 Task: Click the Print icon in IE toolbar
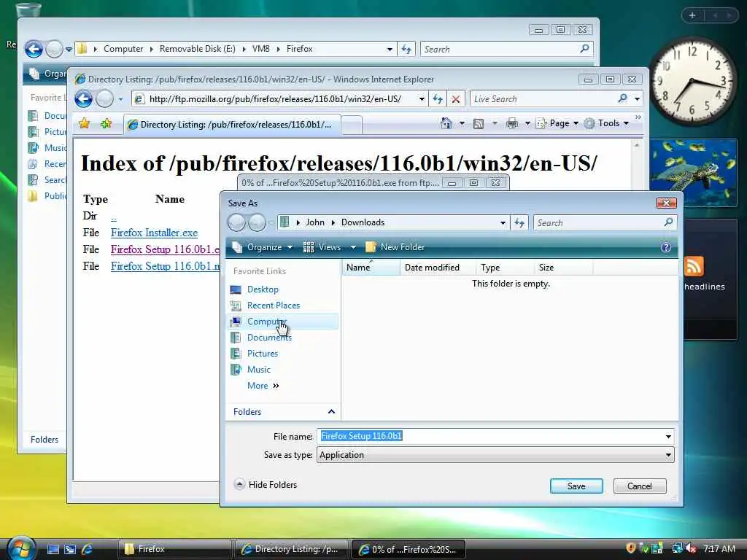click(x=512, y=123)
